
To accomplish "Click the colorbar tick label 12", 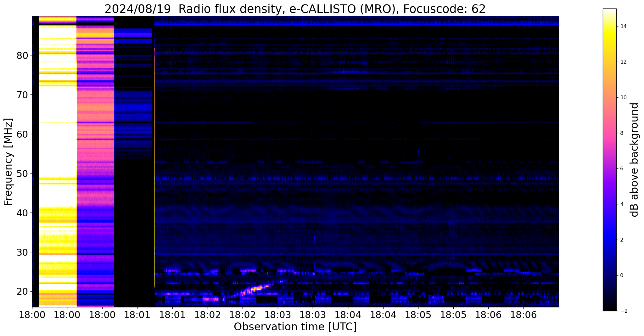I will point(623,62).
